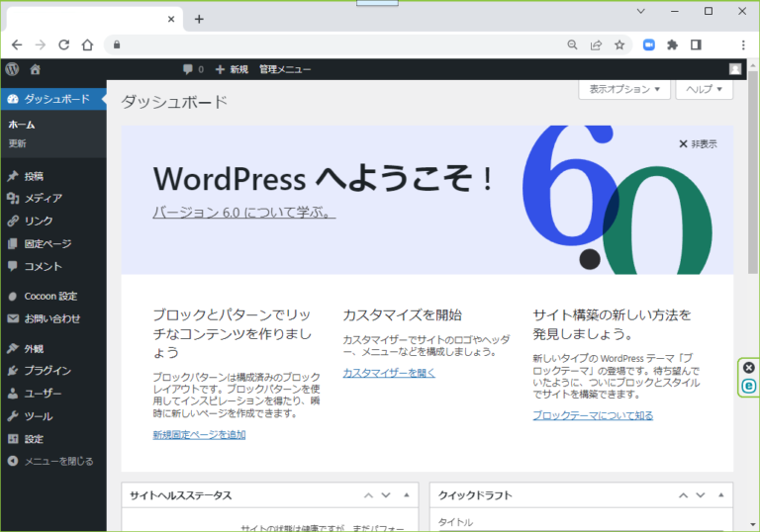Collapse sidebar with メニューを閉じる
The height and width of the screenshot is (532, 760).
pyautogui.click(x=50, y=461)
